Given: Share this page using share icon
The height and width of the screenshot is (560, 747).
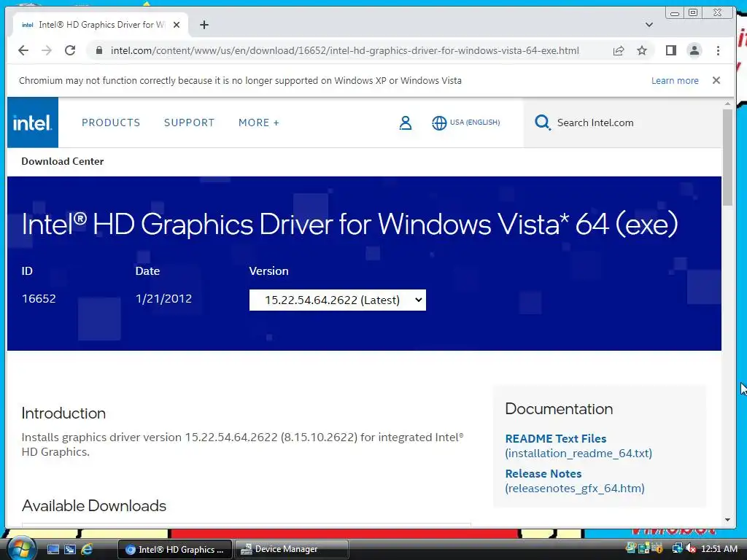Looking at the screenshot, I should tap(619, 50).
